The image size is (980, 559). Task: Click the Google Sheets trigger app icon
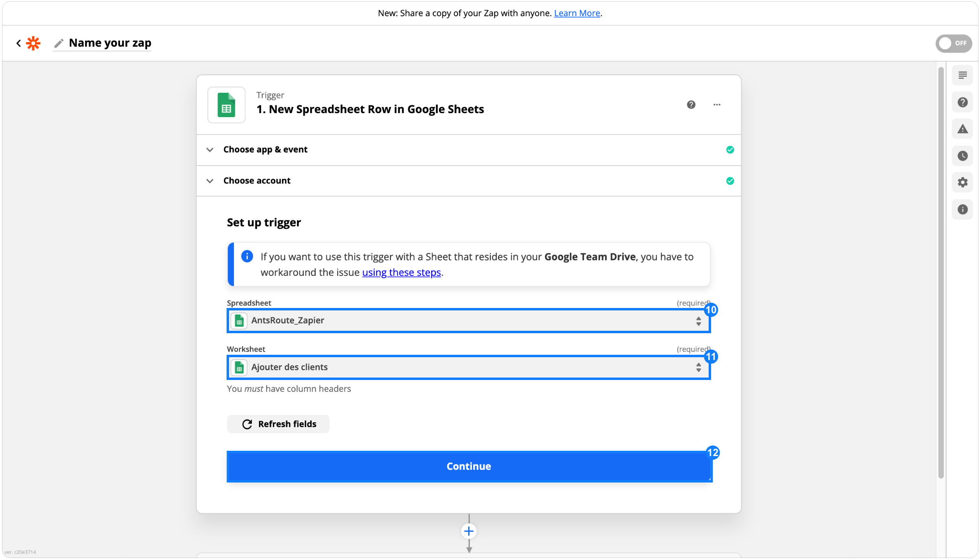226,105
